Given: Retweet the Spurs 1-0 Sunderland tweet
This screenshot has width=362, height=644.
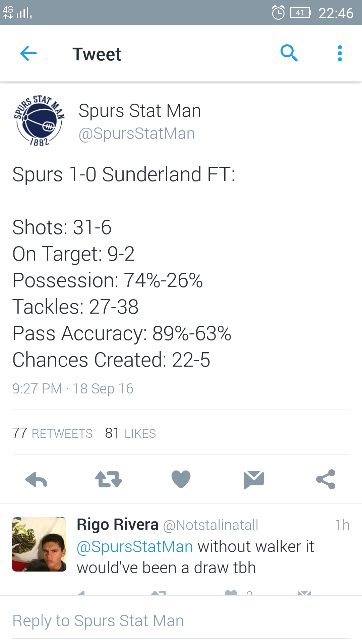Looking at the screenshot, I should 109,479.
